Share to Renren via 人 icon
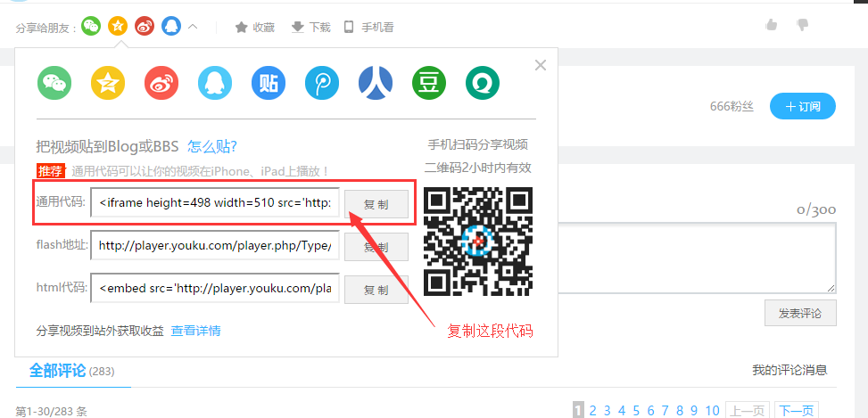868x418 pixels. 376,83
